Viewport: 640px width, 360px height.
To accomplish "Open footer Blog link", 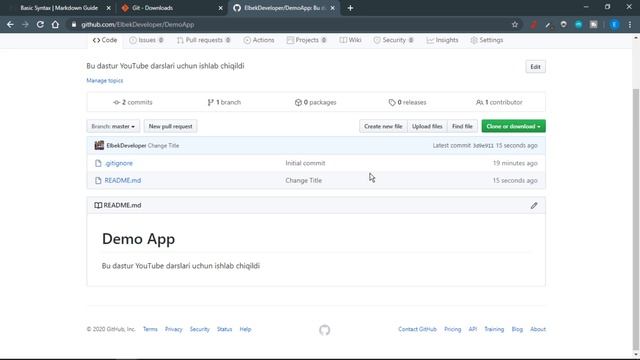I will [517, 329].
